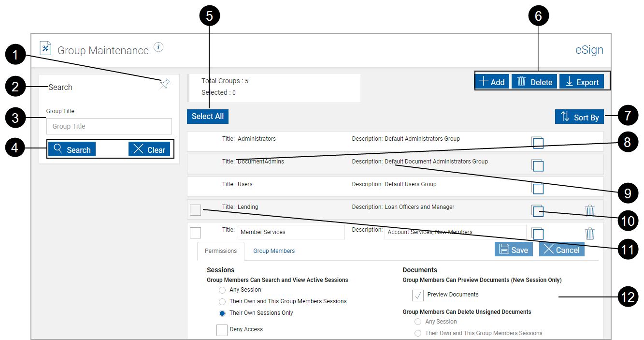644x340 pixels.
Task: Click Loan Officers and Manager description
Action: click(x=419, y=207)
